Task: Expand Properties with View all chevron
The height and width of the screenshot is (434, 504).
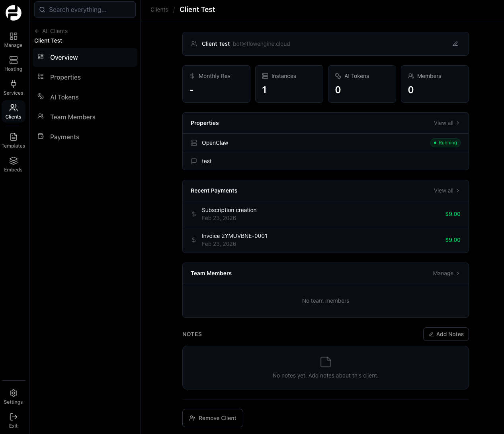Action: tap(445, 123)
